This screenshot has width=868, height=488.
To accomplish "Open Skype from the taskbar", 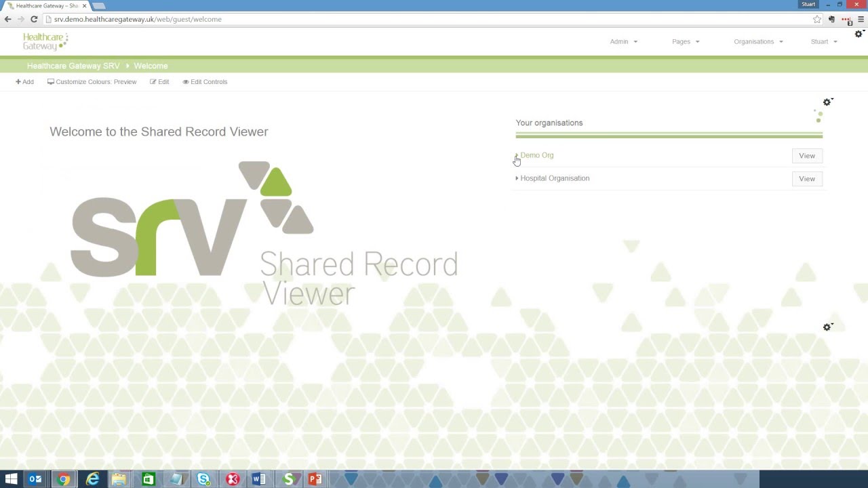I will (203, 479).
